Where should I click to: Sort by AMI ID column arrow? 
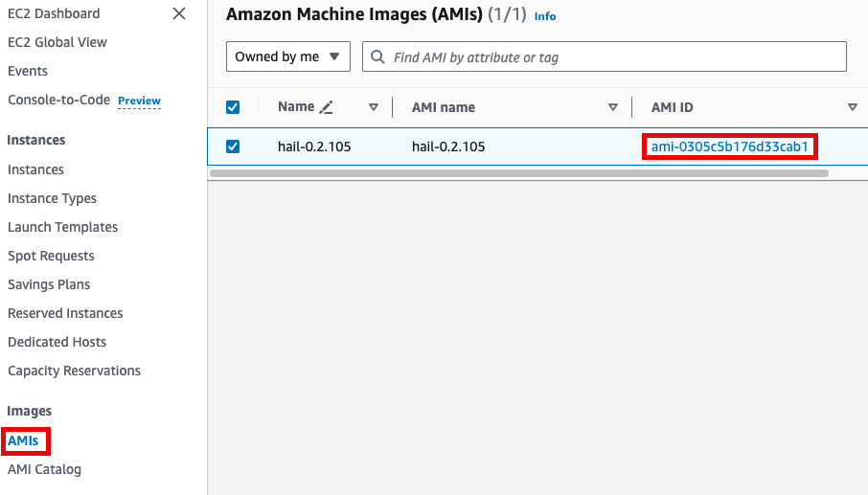(x=853, y=107)
